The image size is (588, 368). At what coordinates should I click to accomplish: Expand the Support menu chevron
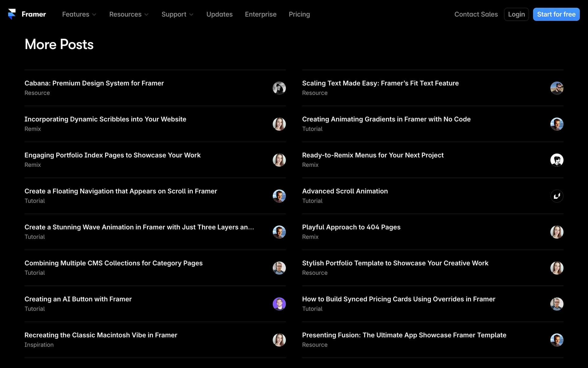point(191,14)
